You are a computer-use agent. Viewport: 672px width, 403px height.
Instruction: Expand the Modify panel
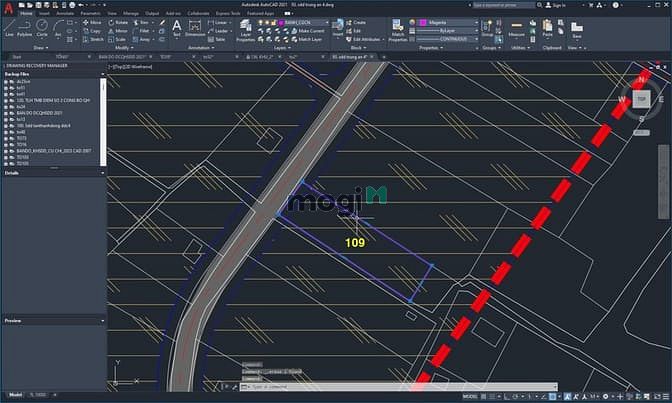point(124,48)
